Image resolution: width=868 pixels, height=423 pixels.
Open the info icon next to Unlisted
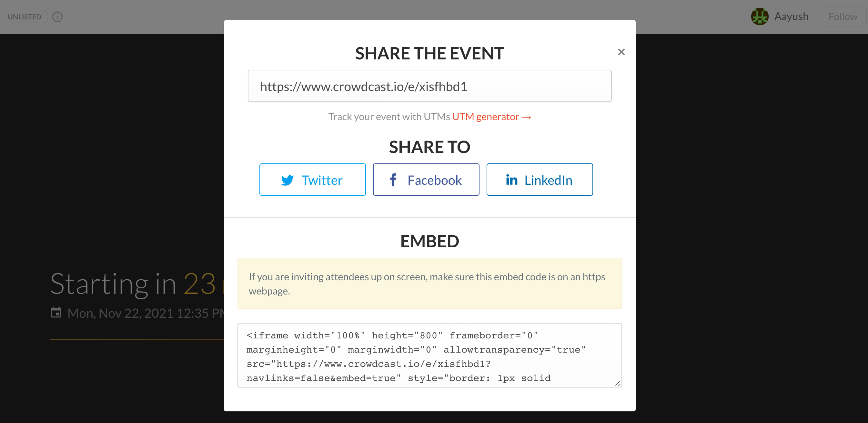click(x=57, y=16)
